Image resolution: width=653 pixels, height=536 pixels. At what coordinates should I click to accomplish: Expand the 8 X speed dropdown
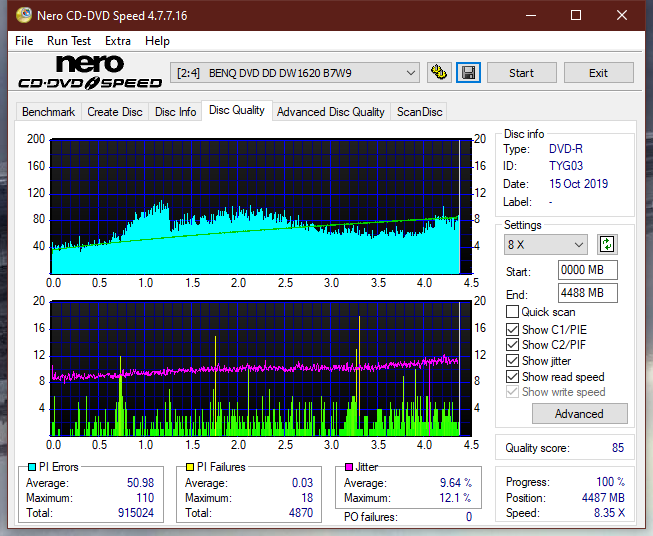coord(546,244)
